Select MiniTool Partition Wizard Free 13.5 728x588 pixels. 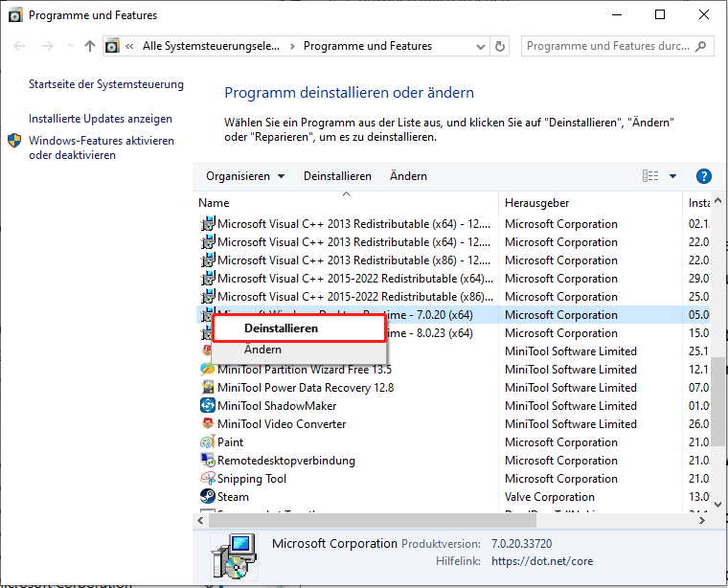coord(305,370)
